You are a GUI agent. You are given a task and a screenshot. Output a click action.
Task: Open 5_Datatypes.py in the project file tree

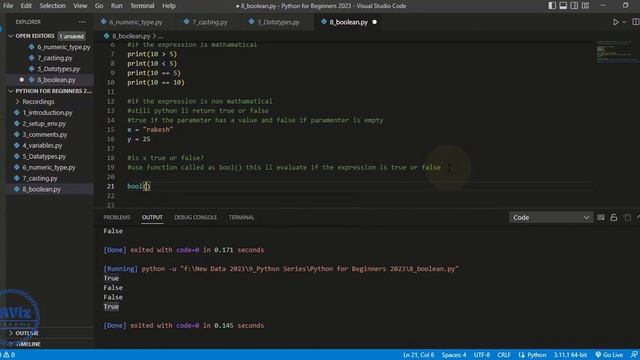pos(44,156)
